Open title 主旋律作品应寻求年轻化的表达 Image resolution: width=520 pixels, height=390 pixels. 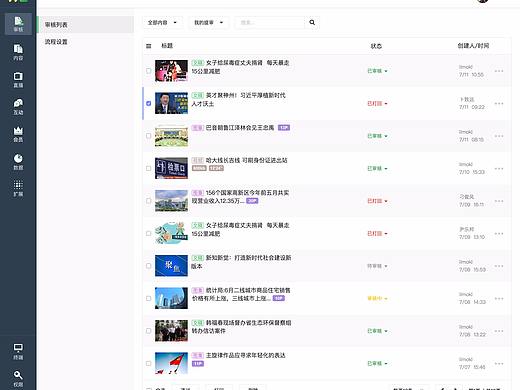pyautogui.click(x=246, y=355)
